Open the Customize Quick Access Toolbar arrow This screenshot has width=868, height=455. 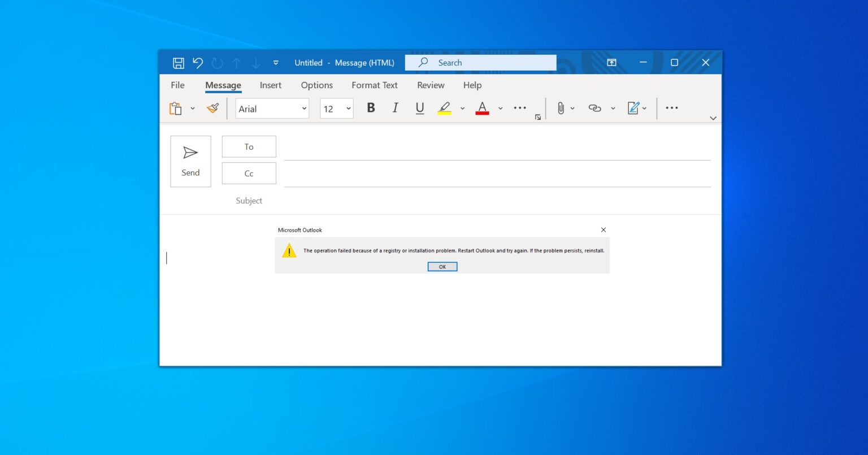click(x=276, y=63)
